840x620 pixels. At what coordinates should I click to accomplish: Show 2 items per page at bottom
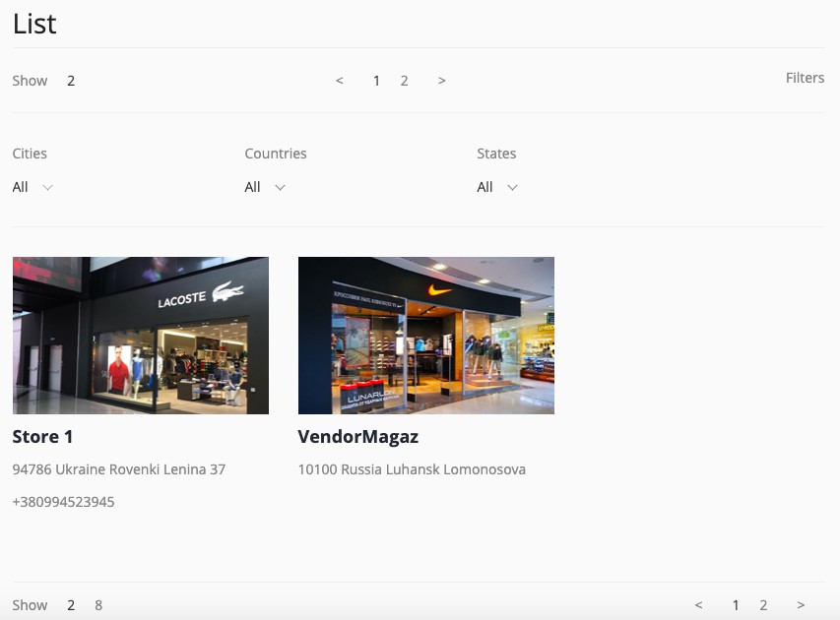click(x=71, y=605)
